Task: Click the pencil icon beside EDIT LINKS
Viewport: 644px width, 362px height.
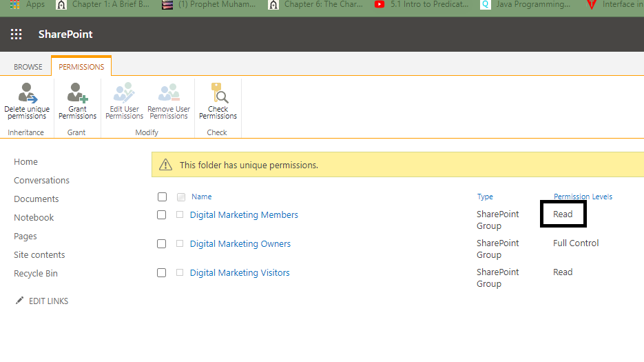Action: pos(19,301)
